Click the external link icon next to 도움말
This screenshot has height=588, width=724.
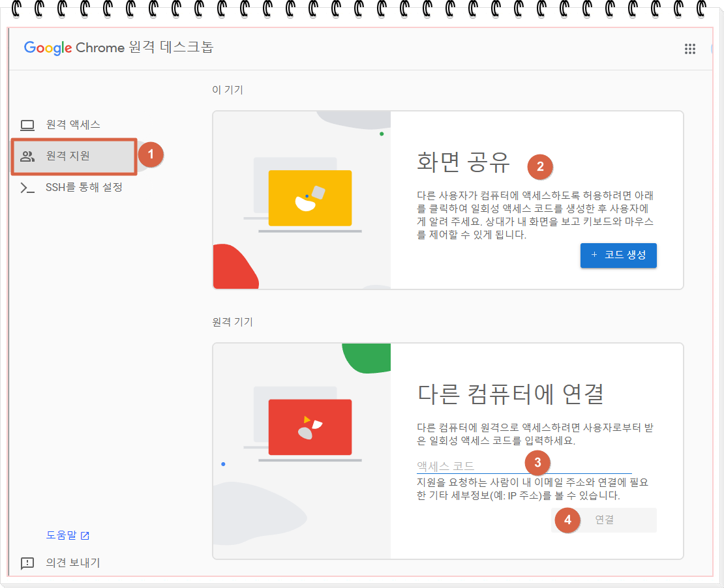tap(85, 535)
